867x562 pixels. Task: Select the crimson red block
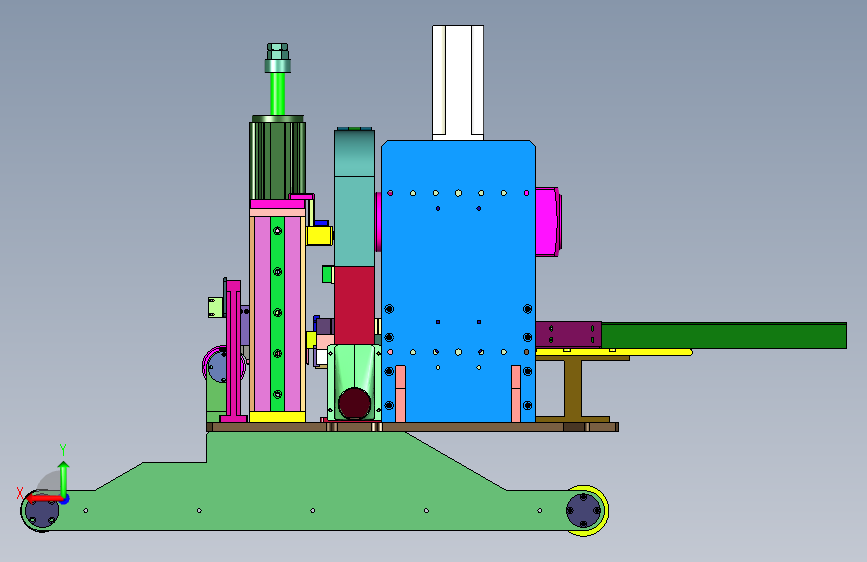354,305
